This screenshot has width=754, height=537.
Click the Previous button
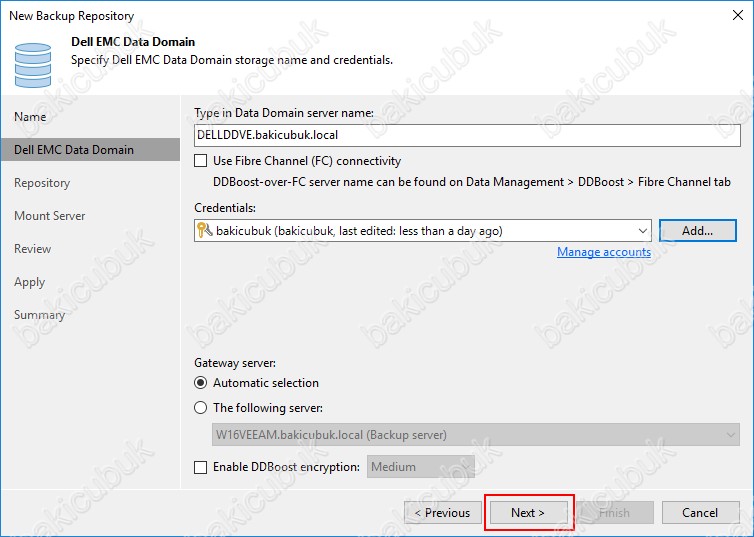442,513
